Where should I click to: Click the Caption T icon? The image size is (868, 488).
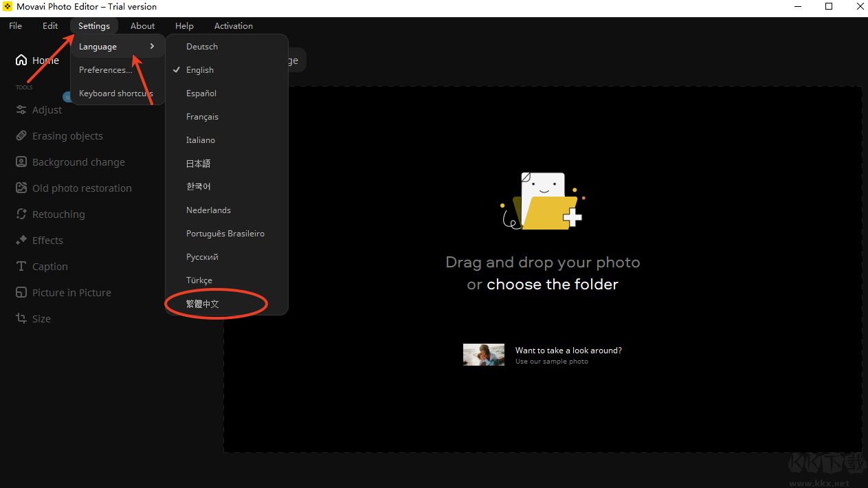[21, 267]
